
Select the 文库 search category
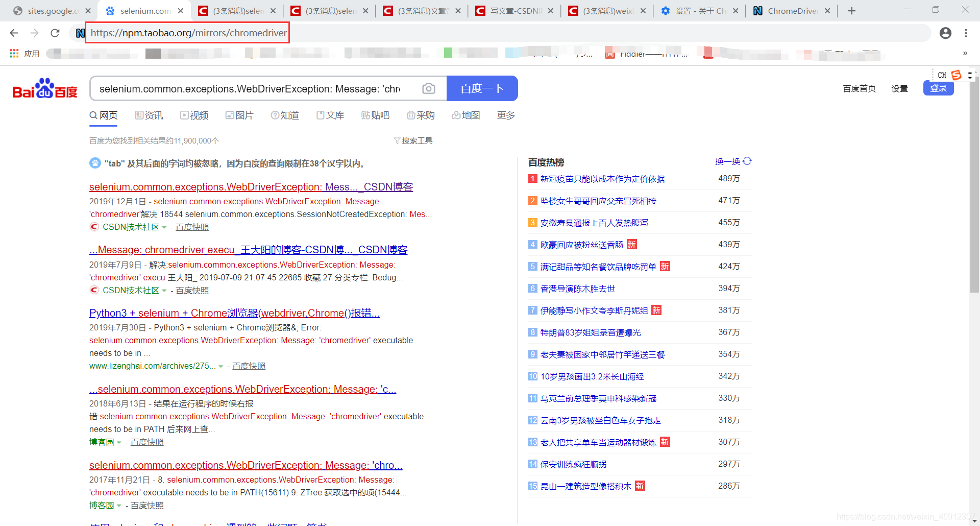[x=330, y=115]
